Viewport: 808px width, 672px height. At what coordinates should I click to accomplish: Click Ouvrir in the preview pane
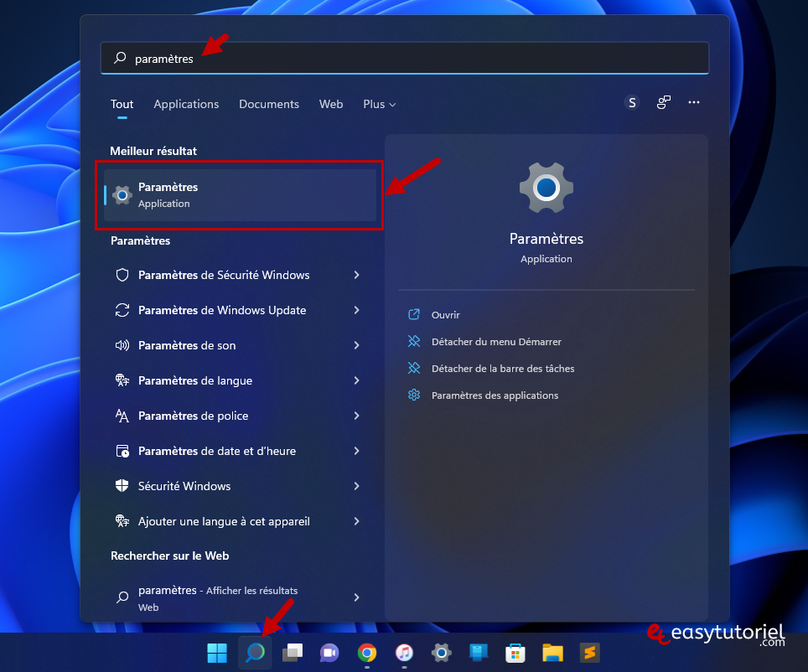pos(446,315)
